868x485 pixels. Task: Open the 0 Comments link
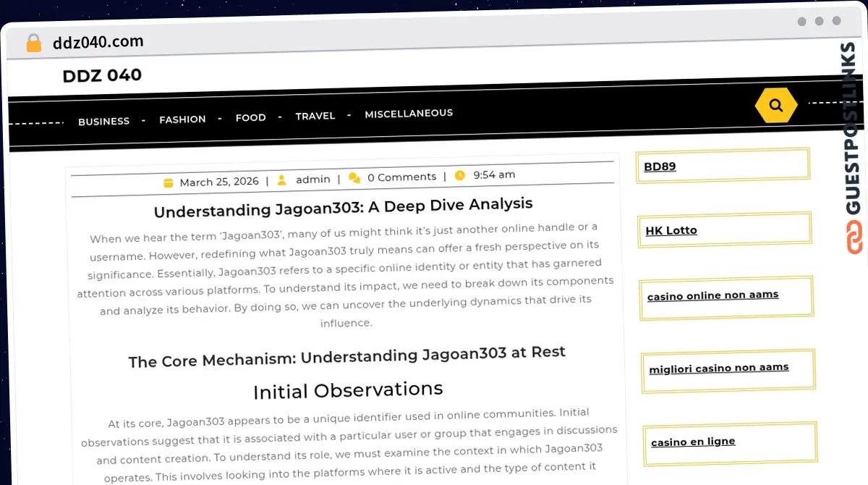[402, 177]
